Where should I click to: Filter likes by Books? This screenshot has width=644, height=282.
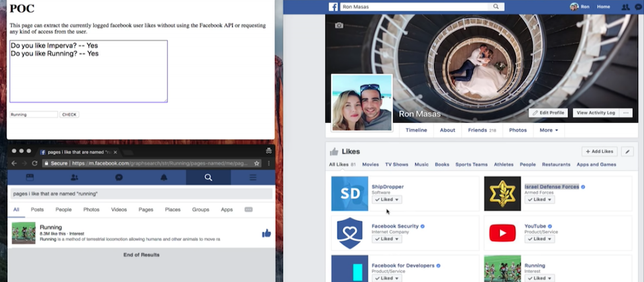coord(442,164)
